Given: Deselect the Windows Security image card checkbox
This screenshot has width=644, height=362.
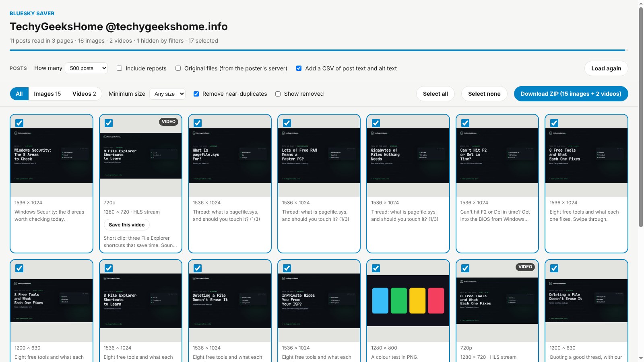Looking at the screenshot, I should (x=19, y=123).
